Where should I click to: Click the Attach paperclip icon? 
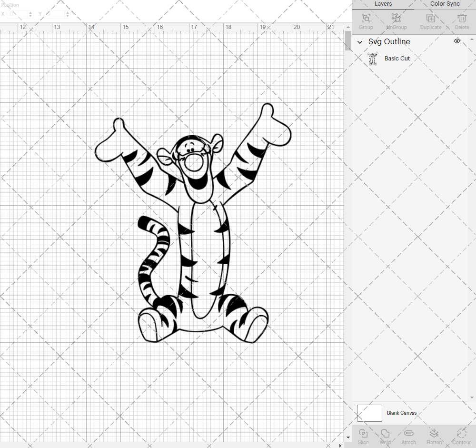tap(408, 436)
